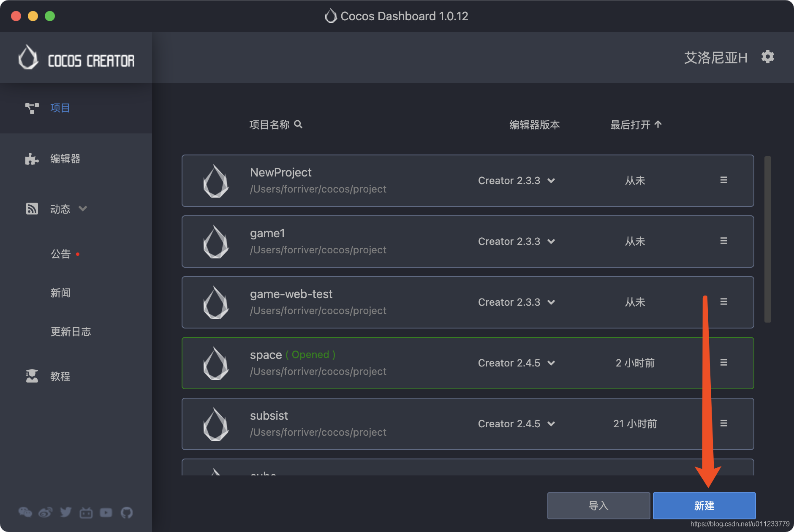Click the username 艾洛尼亚H
Image resolution: width=794 pixels, height=532 pixels.
pos(716,57)
